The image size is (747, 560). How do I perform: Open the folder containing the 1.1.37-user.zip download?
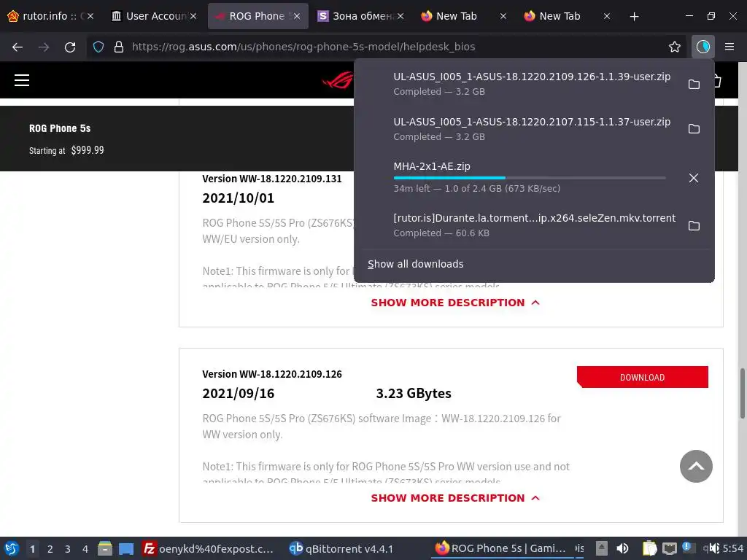click(694, 129)
